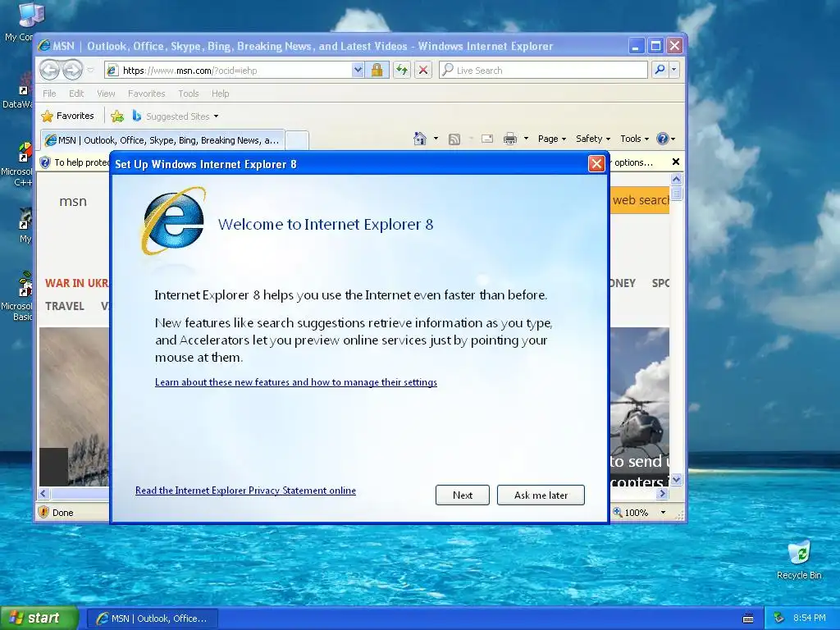Click the Internet Explorer 8 logo
Screen dimensions: 840x630
173,221
